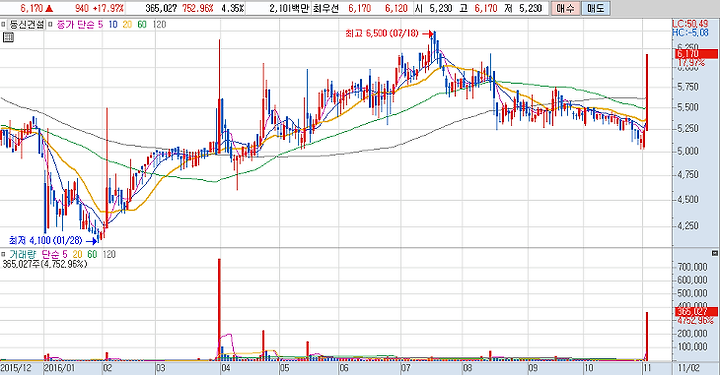Viewport: 720px width, 375px height.
Task: Click the small square before 거래량 label
Action: pyautogui.click(x=3, y=254)
